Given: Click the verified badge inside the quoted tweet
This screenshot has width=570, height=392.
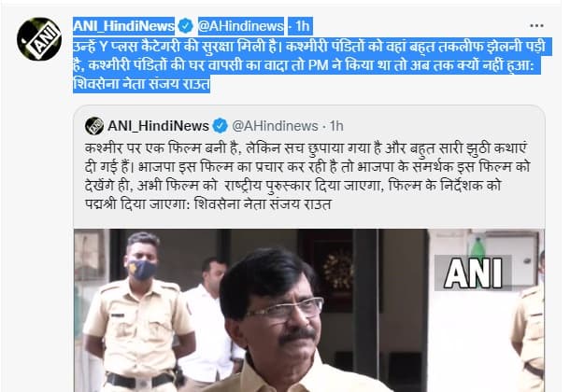Looking at the screenshot, I should click(220, 126).
